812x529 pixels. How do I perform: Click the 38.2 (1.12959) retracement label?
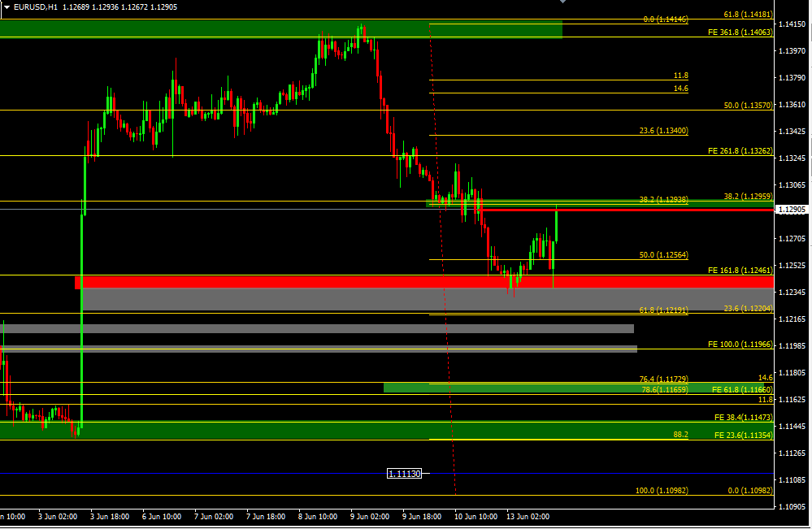pyautogui.click(x=748, y=196)
